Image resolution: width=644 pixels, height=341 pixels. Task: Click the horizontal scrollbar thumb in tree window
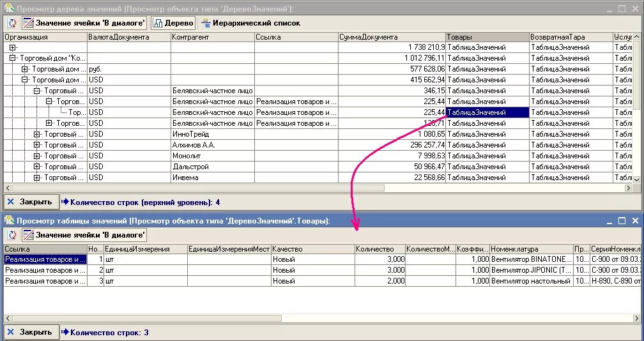coord(198,188)
